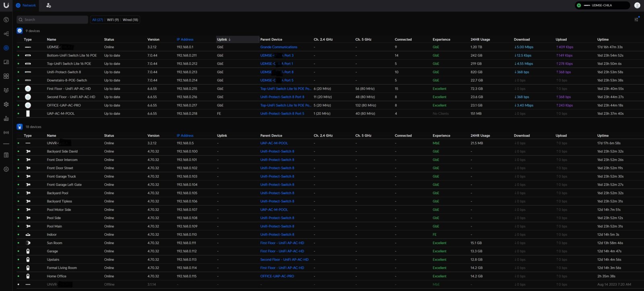This screenshot has width=644, height=291.
Task: Select the Front Garage Truck device name
Action: pyautogui.click(x=61, y=177)
